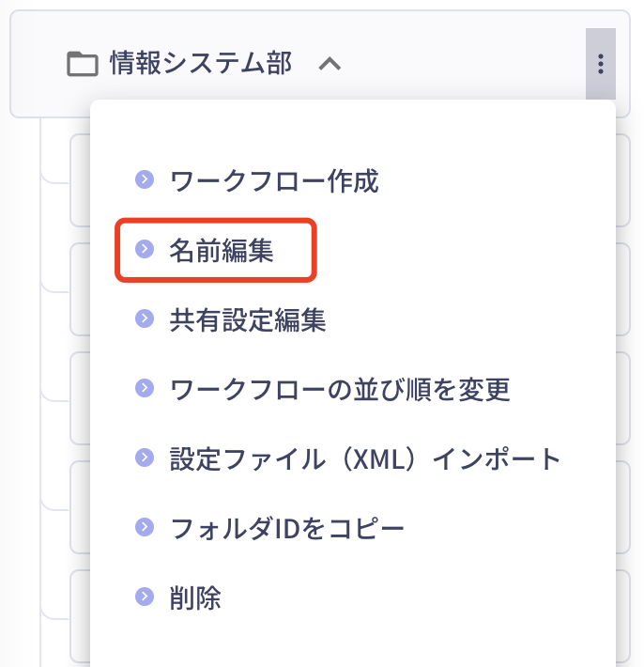
Task: Select ワークフロー作成 from the menu
Action: point(274,180)
